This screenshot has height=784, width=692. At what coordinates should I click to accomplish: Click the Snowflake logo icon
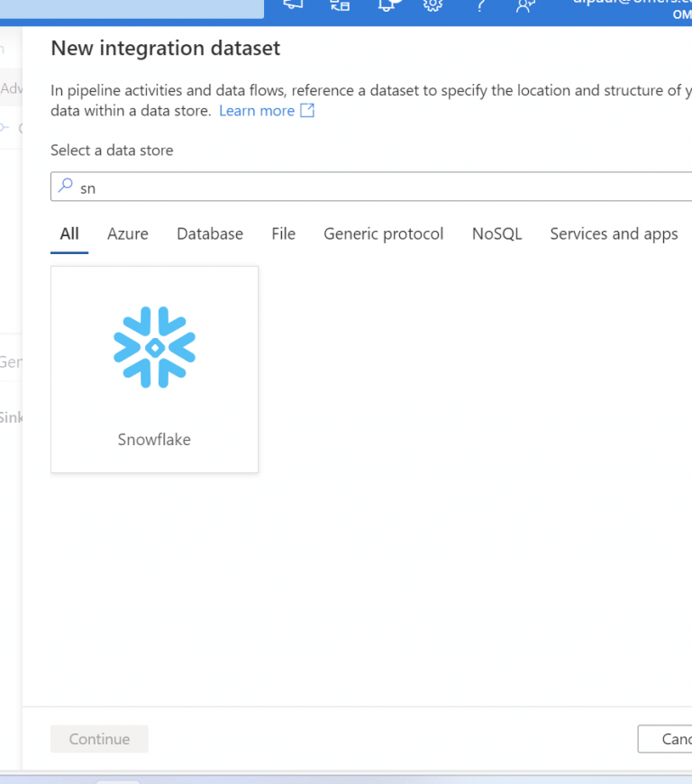coord(154,348)
